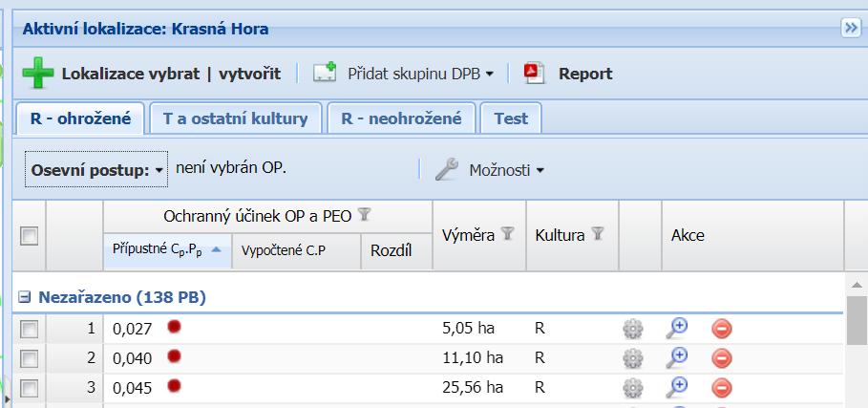Click the area 5,05 ha cell
The height and width of the screenshot is (408, 868).
point(468,329)
